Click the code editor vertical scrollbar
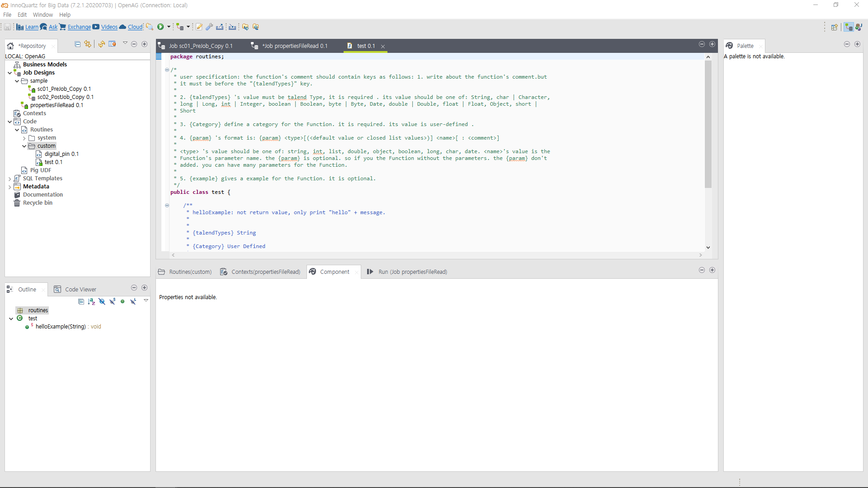 pyautogui.click(x=708, y=124)
